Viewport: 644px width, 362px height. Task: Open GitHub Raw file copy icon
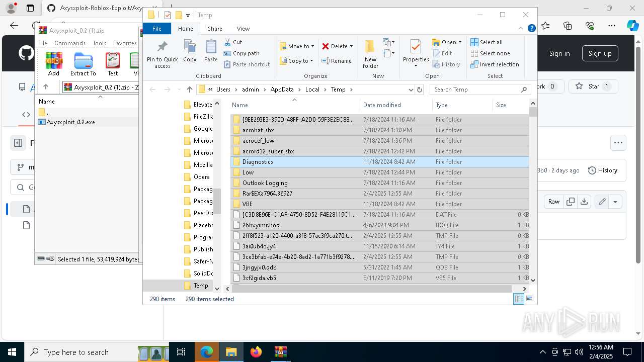pos(571,202)
